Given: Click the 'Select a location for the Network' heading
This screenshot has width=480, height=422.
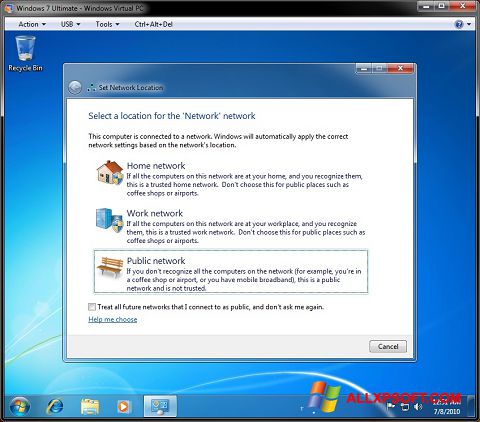Looking at the screenshot, I should [x=172, y=116].
